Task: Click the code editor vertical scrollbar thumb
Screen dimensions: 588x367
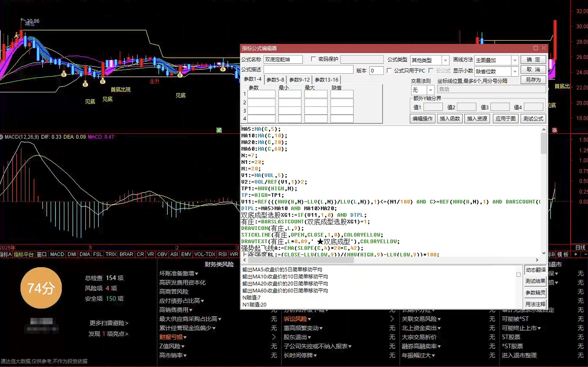Action: click(544, 143)
